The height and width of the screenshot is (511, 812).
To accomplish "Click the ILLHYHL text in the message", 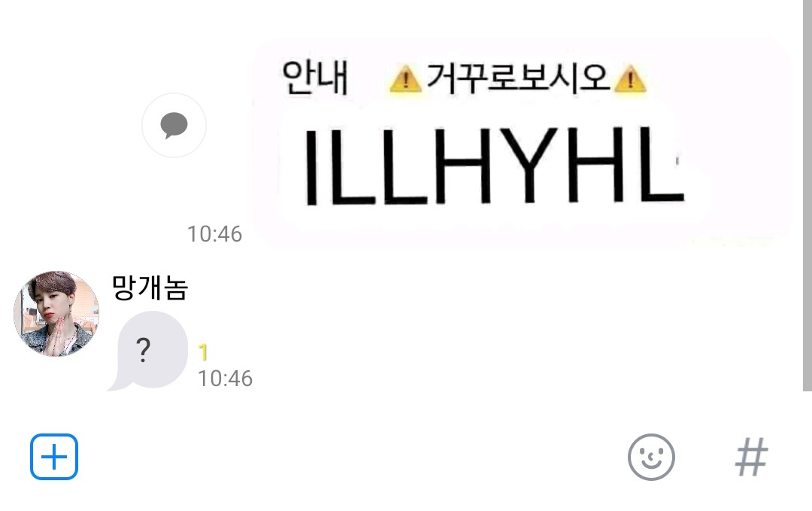I will point(493,166).
